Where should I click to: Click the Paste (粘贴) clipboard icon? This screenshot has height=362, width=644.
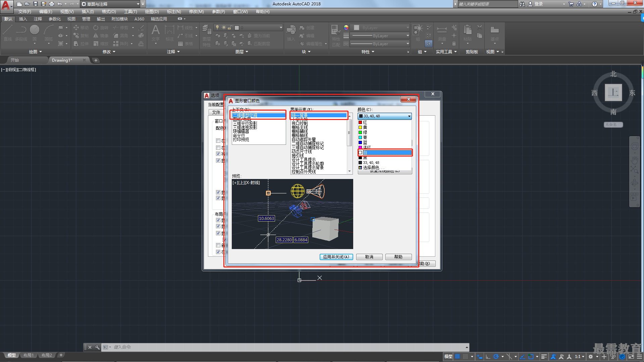(x=468, y=33)
